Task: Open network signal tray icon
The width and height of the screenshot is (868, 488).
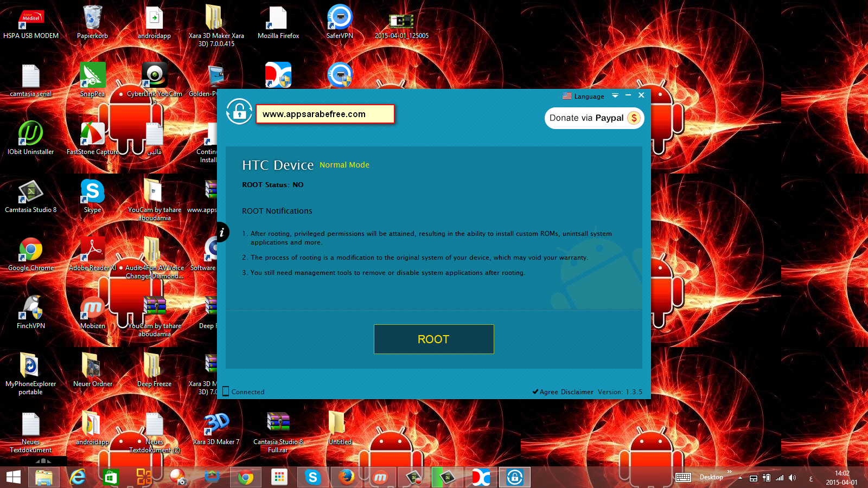Action: click(780, 478)
